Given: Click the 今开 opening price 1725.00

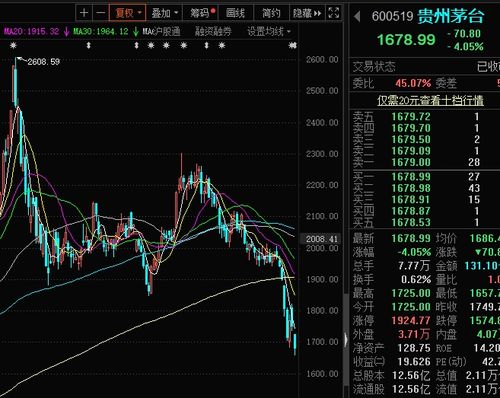Looking at the screenshot, I should pos(411,307).
